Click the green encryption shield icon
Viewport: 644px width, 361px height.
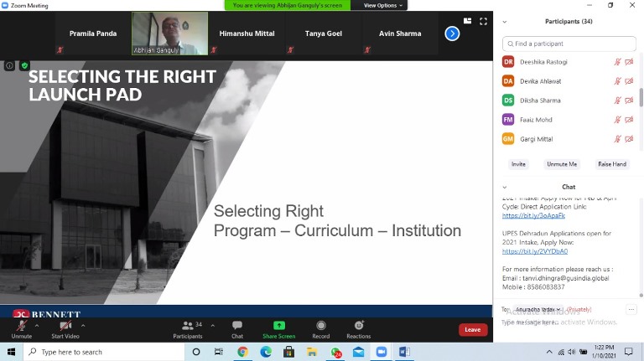pos(24,65)
